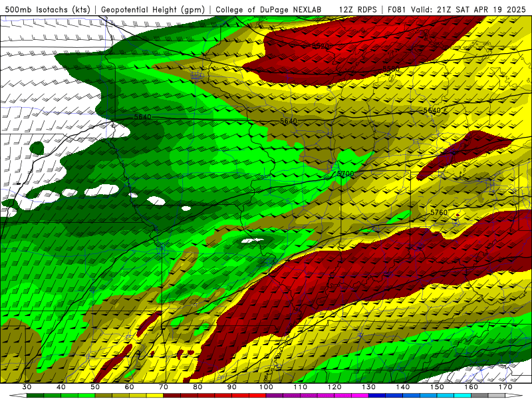This screenshot has height=399, width=532.
Task: Click the 'Geopotential Height (gpm)' header text
Action: [x=153, y=9]
